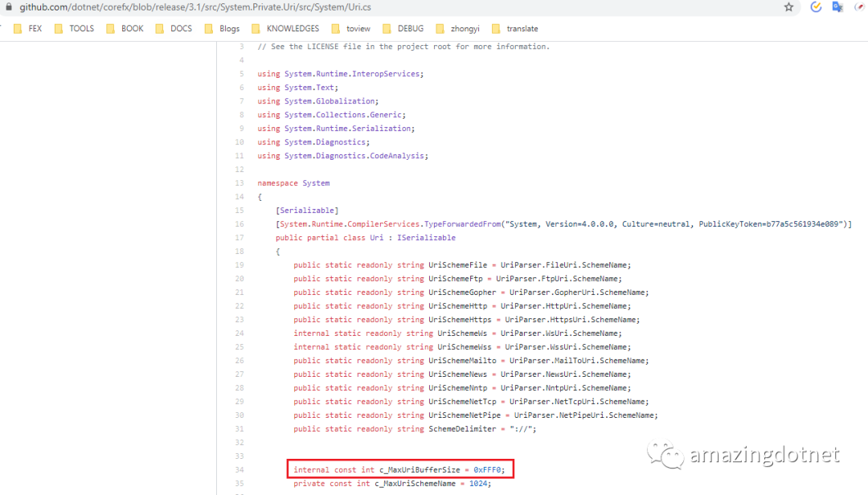Open the Blogs bookmark folder
This screenshot has width=868, height=495.
coord(222,29)
